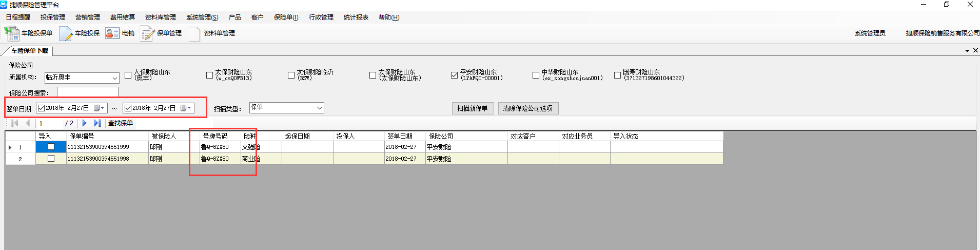Click the 车险投保 document icon
The width and height of the screenshot is (980, 250).
point(66,33)
